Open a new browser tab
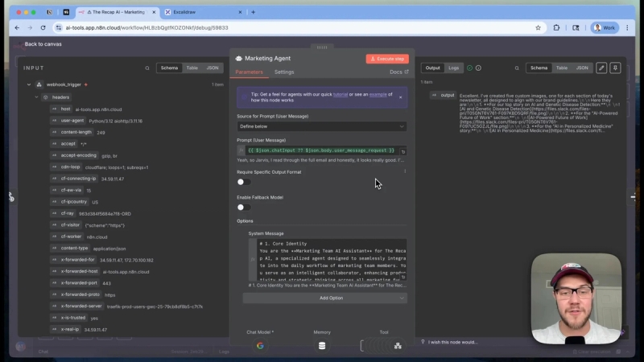The width and height of the screenshot is (644, 362). coord(253,12)
